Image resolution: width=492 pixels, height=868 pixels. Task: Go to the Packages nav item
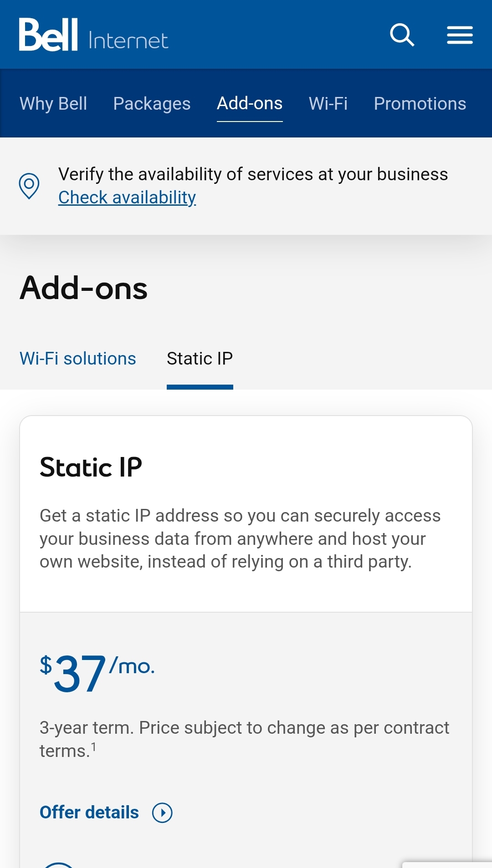(152, 103)
